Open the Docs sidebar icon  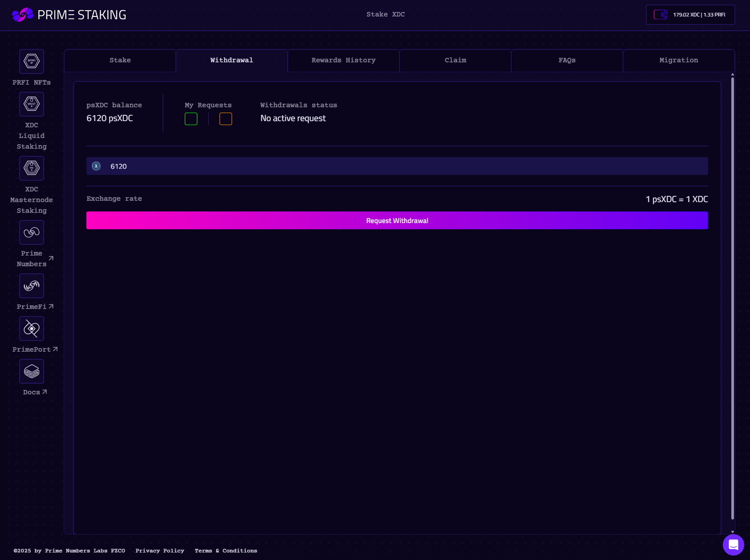32,371
